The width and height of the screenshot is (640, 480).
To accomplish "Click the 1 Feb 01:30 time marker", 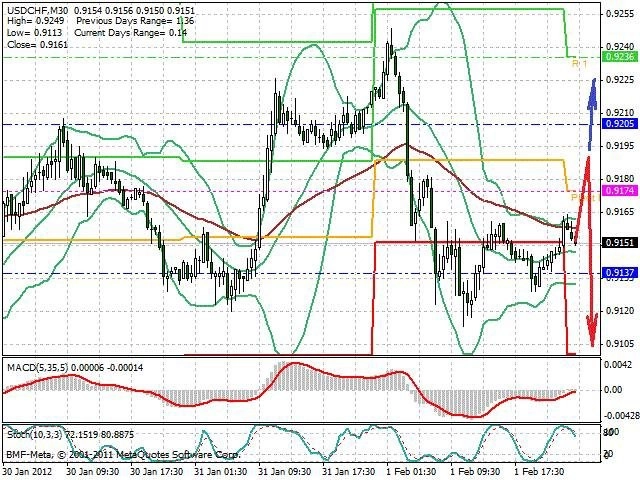I will (x=412, y=472).
